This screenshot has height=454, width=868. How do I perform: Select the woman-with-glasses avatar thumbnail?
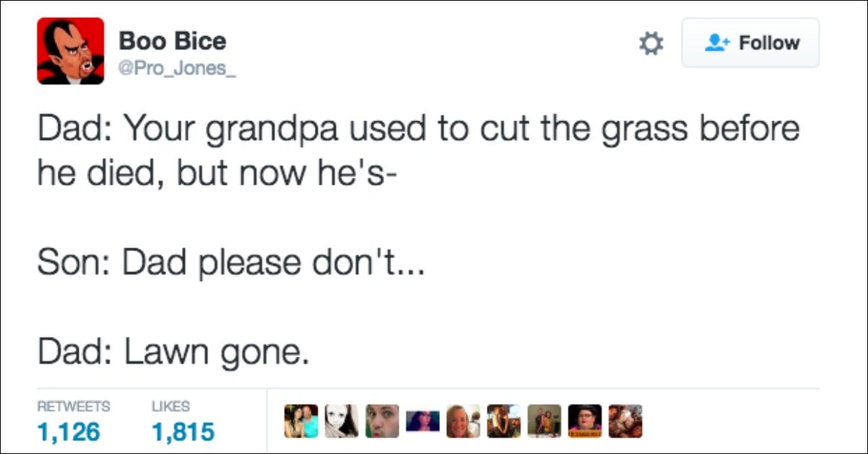(x=586, y=421)
